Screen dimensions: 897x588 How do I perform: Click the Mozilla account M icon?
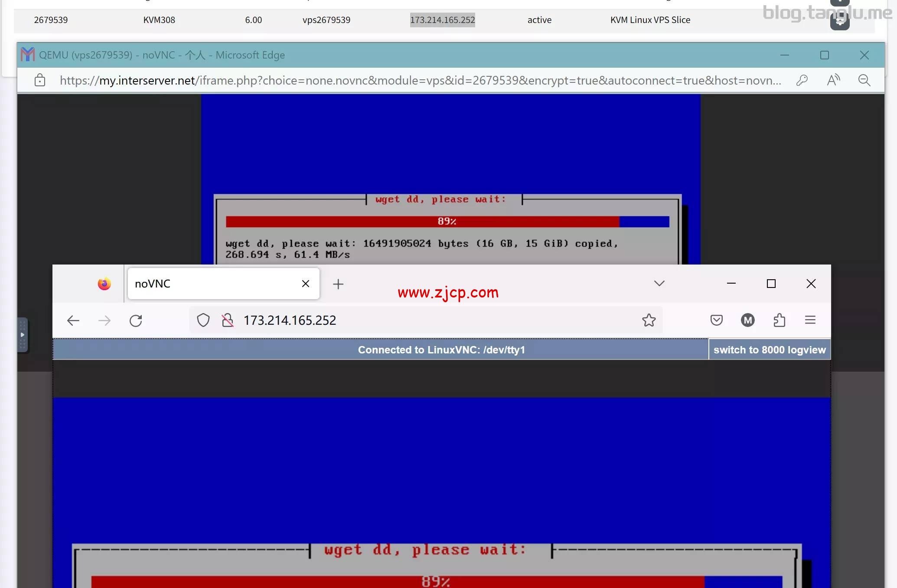pos(747,320)
